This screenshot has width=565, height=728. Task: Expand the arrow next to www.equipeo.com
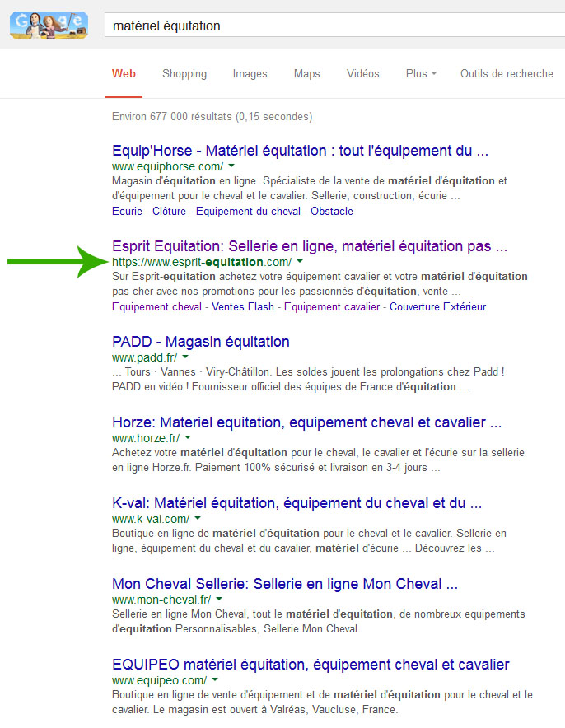click(x=215, y=679)
